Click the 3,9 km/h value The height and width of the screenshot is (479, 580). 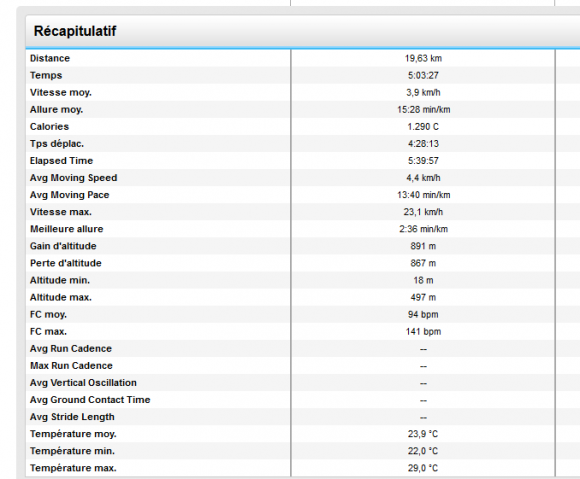423,92
